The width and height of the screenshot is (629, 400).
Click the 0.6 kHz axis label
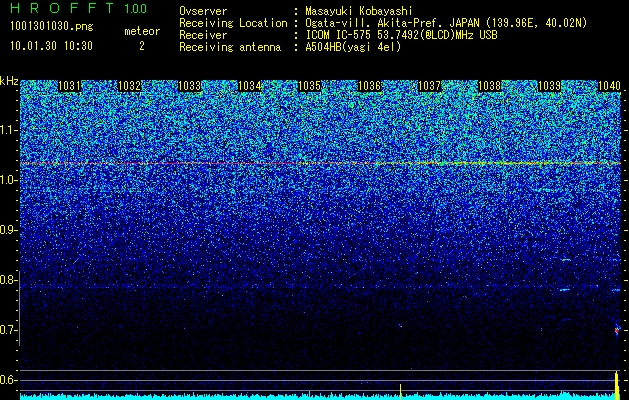click(x=8, y=380)
